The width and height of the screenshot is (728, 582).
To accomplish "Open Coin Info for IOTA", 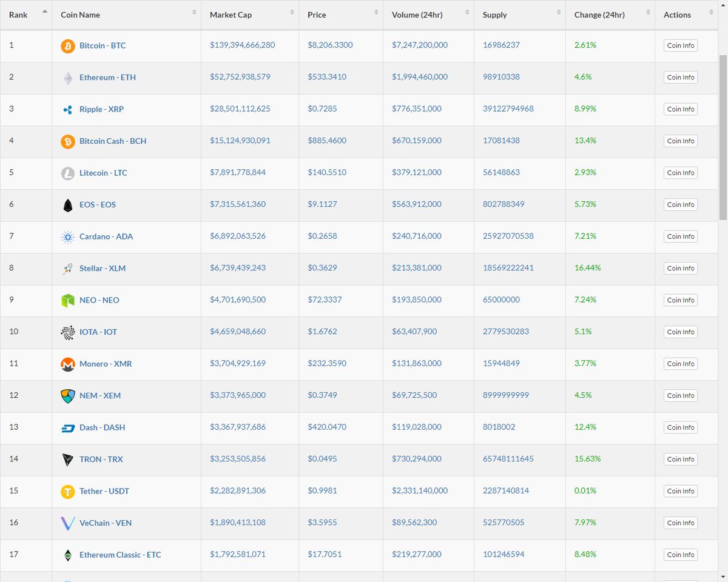I will point(681,332).
